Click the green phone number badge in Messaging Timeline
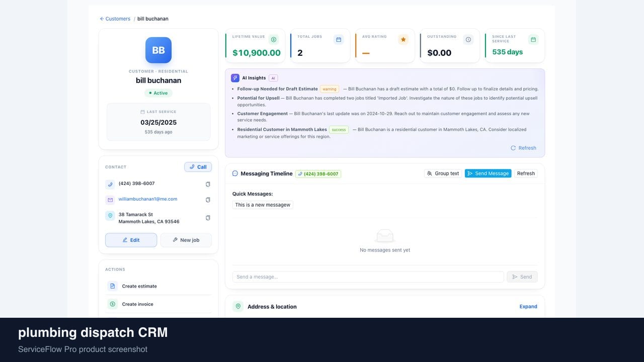 coord(318,174)
